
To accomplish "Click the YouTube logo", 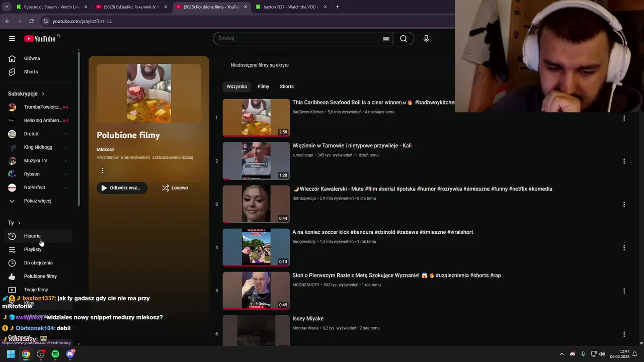I will (40, 39).
